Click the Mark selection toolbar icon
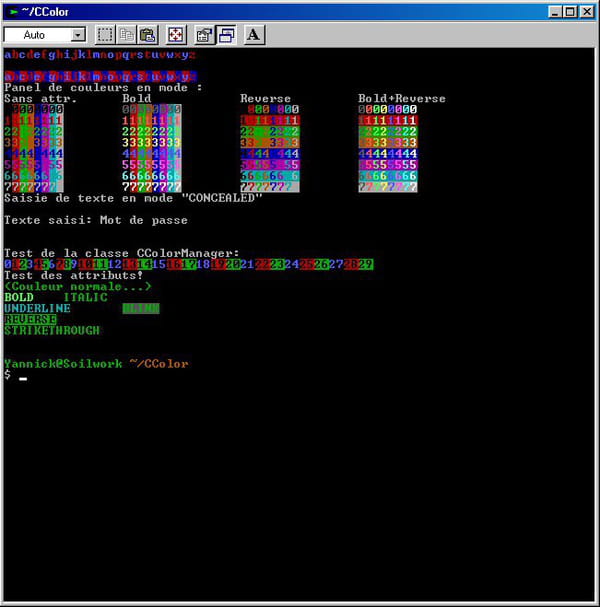 point(105,35)
